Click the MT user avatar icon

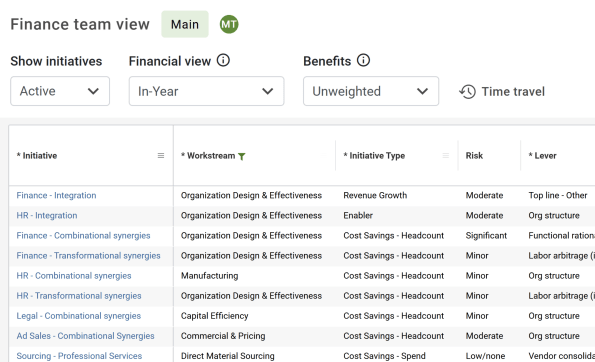pyautogui.click(x=229, y=24)
